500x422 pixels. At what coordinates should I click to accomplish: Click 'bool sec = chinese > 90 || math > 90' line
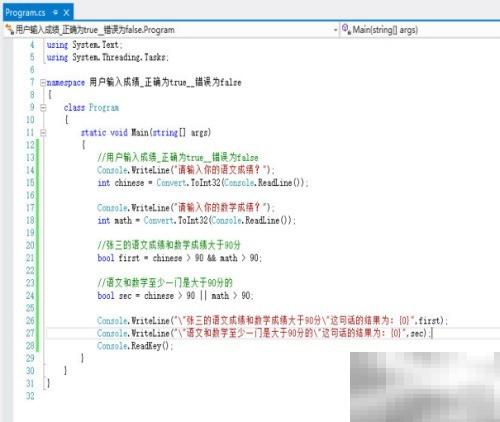pyautogui.click(x=175, y=295)
